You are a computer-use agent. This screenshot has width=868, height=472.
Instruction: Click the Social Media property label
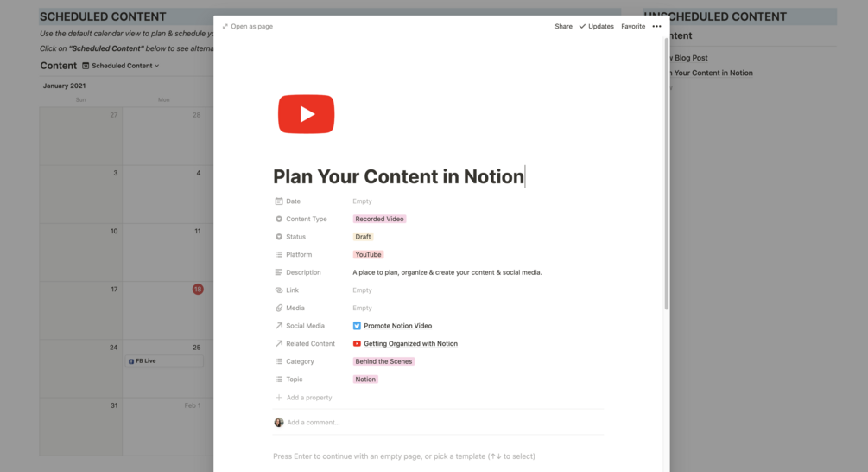tap(305, 326)
